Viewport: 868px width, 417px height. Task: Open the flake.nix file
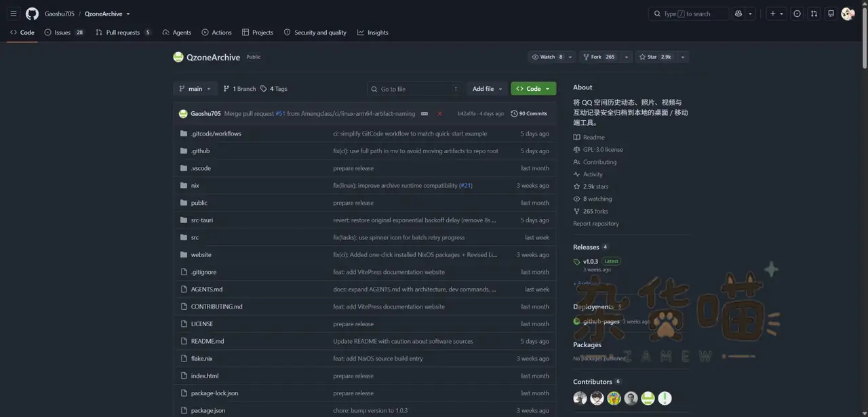[201, 358]
